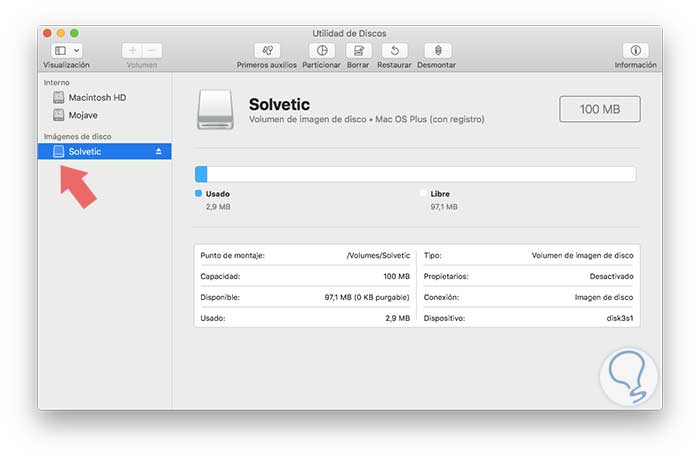Image resolution: width=700 pixels, height=460 pixels.
Task: Click the white Libre color legend
Action: coord(423,193)
